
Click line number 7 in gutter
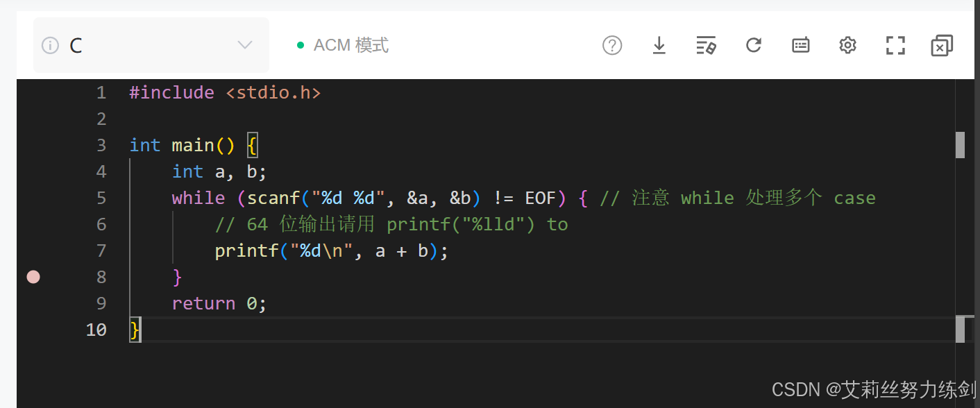coord(101,250)
